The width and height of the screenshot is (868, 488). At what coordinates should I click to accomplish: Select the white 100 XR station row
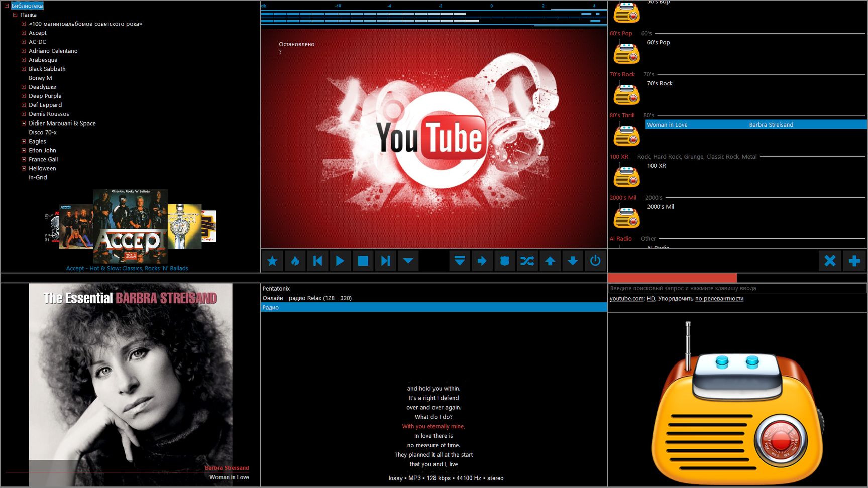tap(756, 166)
